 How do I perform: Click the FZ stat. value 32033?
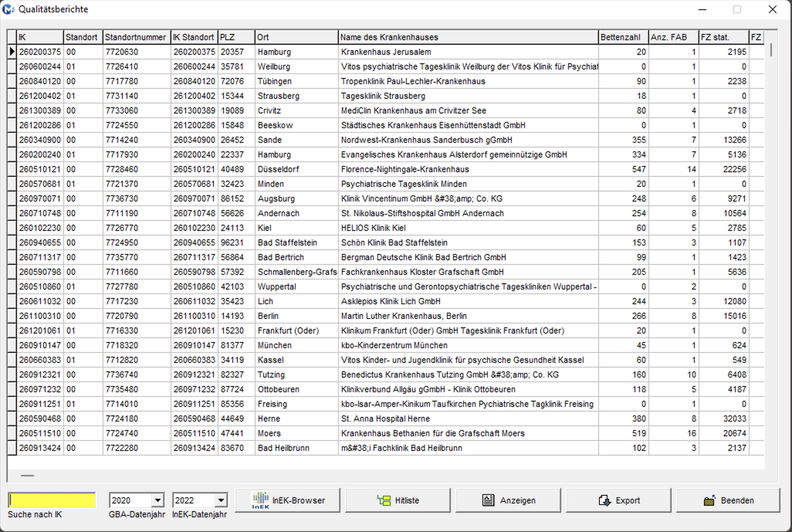[x=724, y=418]
